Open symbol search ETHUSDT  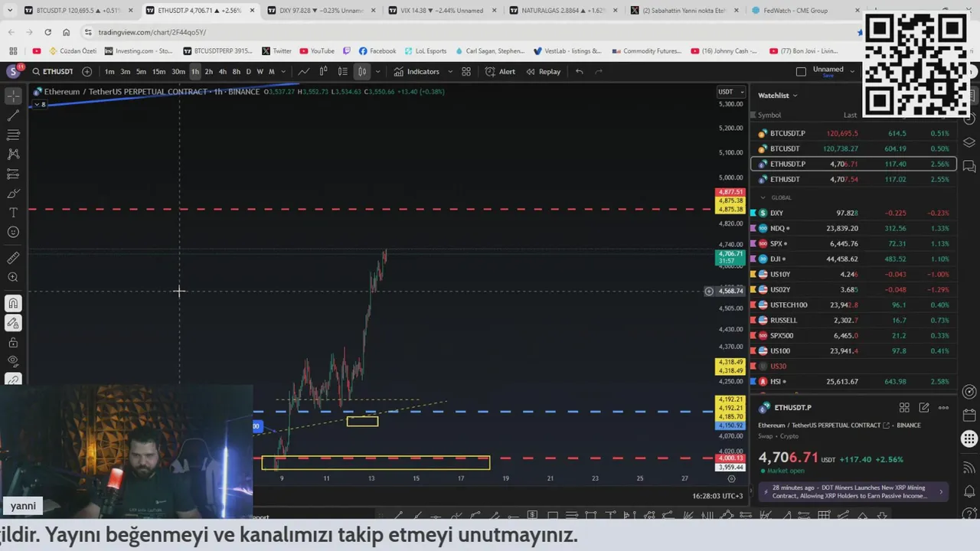click(53, 71)
